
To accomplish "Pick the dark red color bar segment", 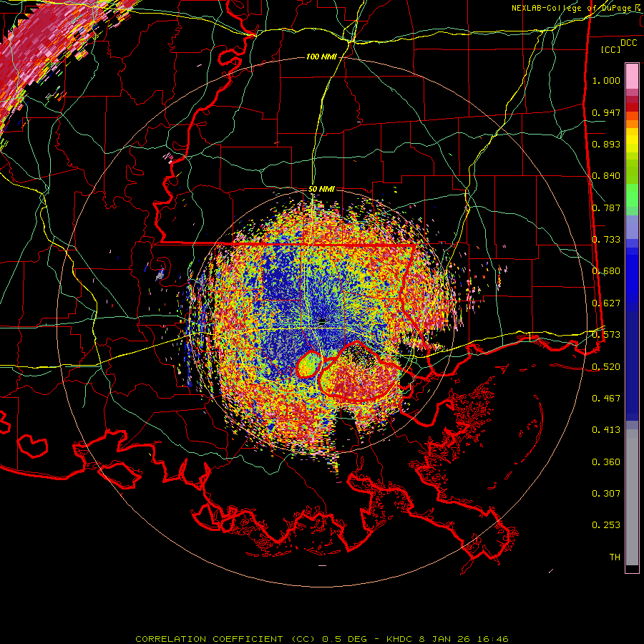I will click(632, 107).
